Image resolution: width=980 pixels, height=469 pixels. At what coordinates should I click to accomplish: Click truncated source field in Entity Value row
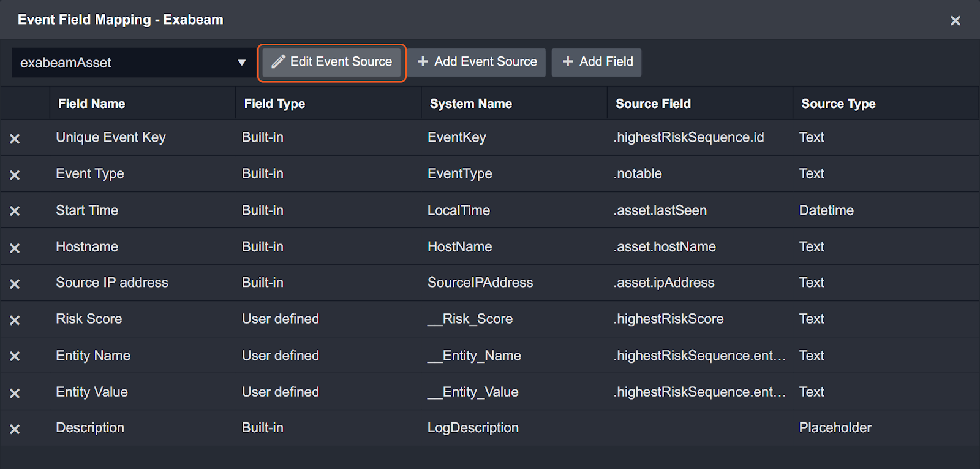pos(700,392)
